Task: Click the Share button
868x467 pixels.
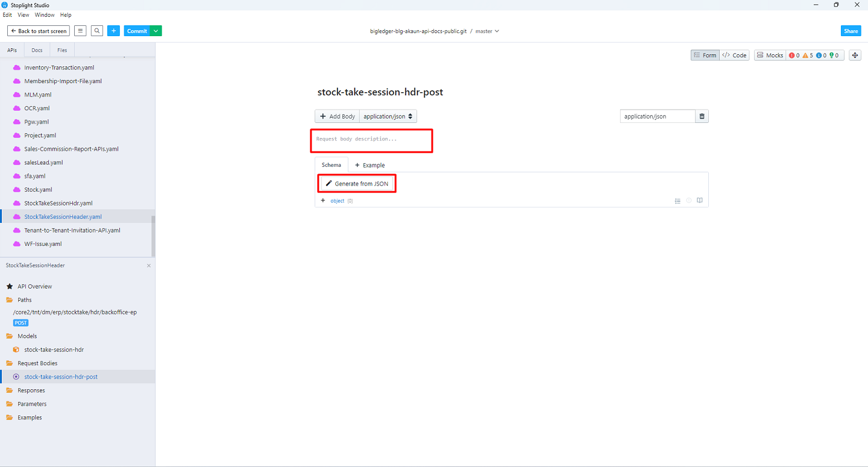Action: tap(851, 31)
